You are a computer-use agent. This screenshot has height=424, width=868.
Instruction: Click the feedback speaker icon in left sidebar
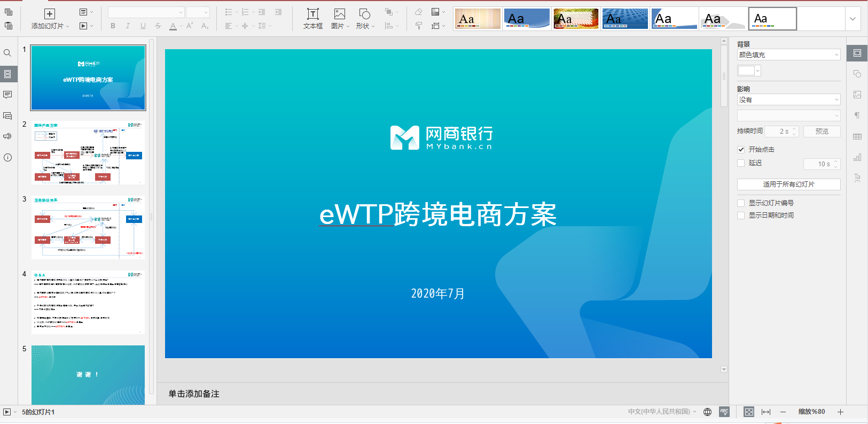coord(7,136)
